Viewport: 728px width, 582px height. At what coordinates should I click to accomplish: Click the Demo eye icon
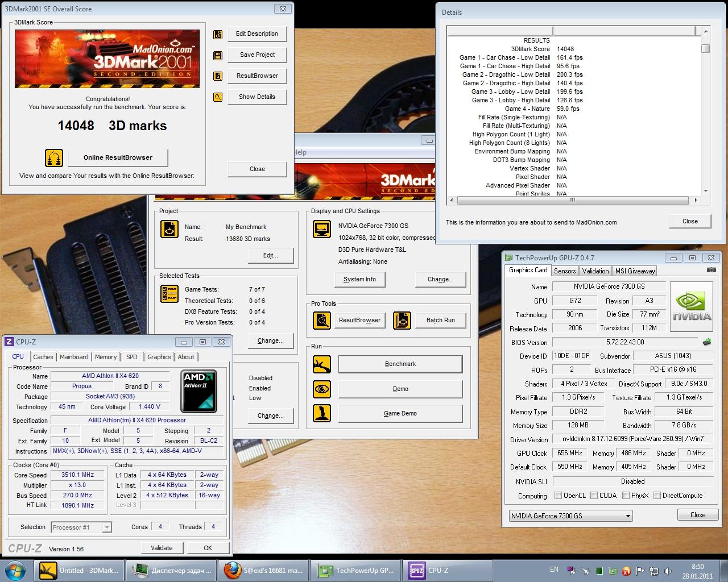point(322,389)
